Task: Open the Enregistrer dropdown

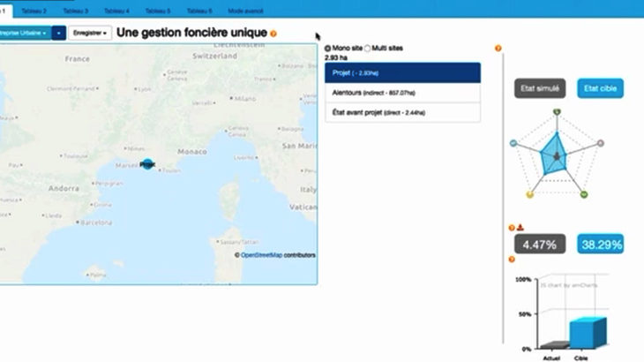Action: [x=90, y=33]
